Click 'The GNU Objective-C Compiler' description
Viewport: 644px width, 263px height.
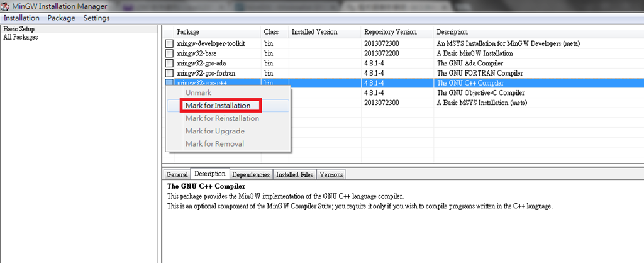point(480,93)
